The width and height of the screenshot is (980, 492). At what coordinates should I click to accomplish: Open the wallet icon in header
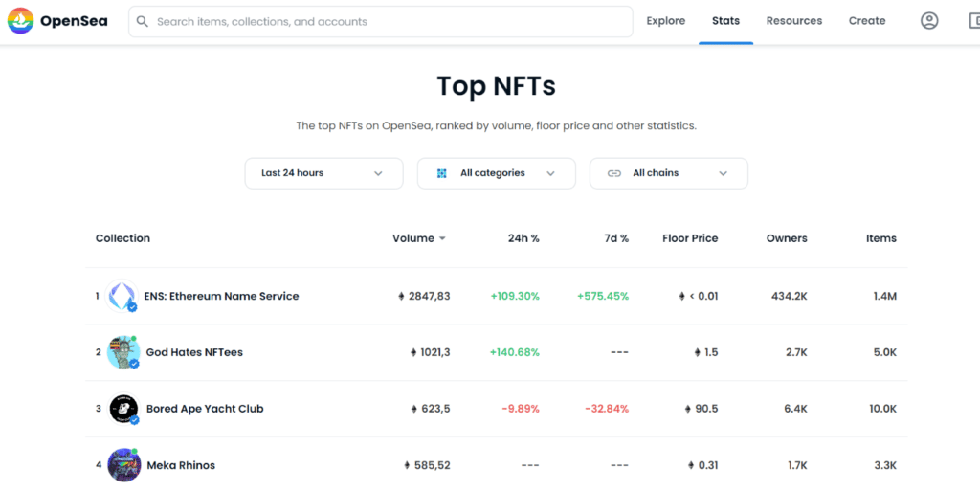[x=973, y=21]
